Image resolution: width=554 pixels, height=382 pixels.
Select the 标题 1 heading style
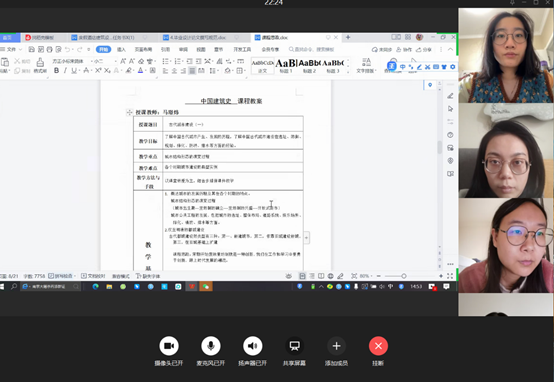pyautogui.click(x=286, y=66)
